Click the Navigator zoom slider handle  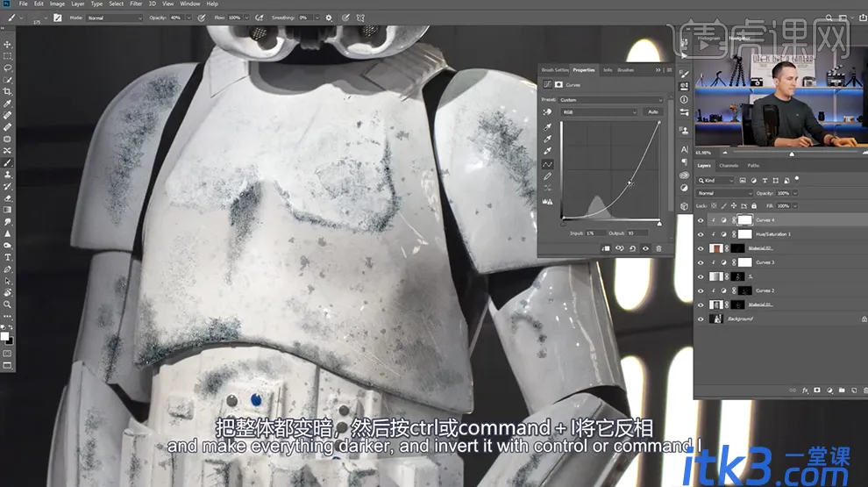(792, 154)
